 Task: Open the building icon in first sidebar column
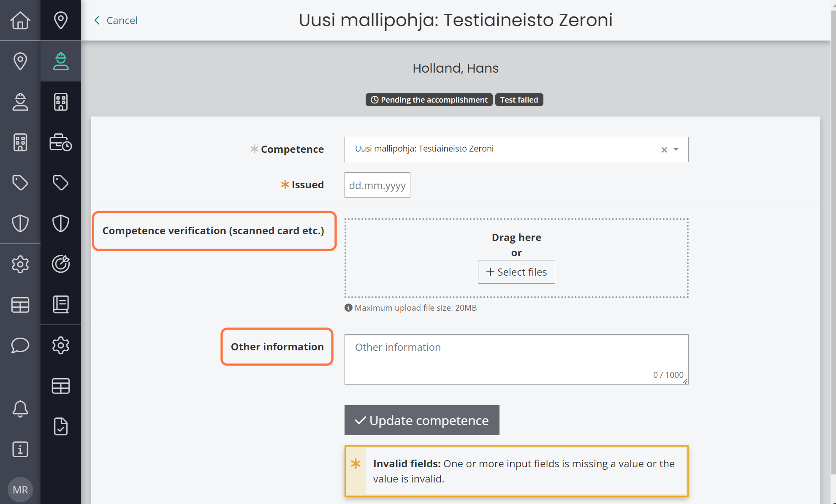[x=20, y=142]
